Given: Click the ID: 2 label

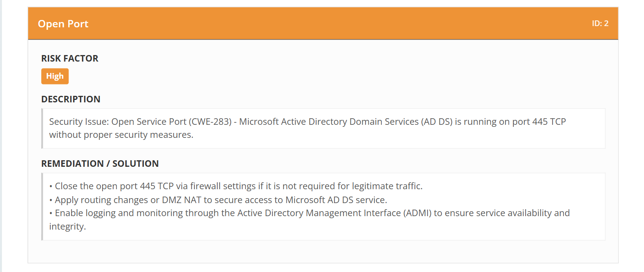Looking at the screenshot, I should tap(600, 24).
